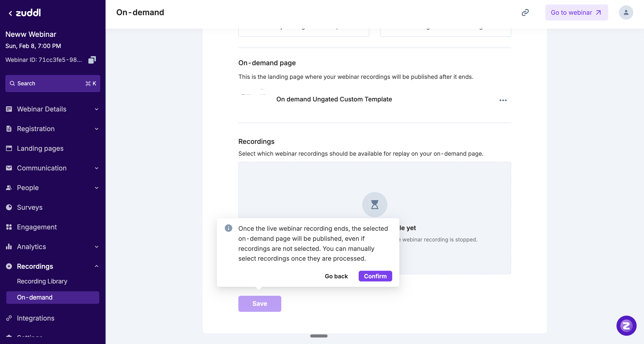This screenshot has width=644, height=344.
Task: Click the copy Webinar ID icon
Action: click(92, 60)
